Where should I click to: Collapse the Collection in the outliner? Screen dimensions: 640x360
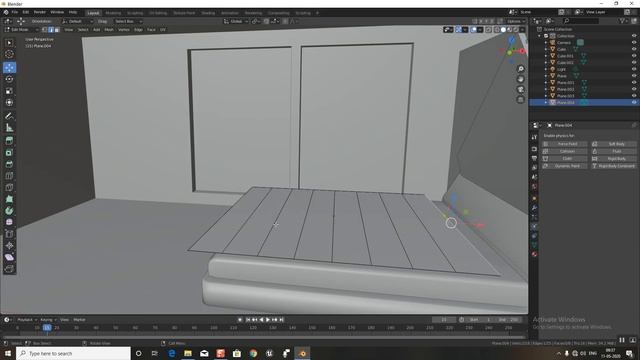tap(540, 36)
